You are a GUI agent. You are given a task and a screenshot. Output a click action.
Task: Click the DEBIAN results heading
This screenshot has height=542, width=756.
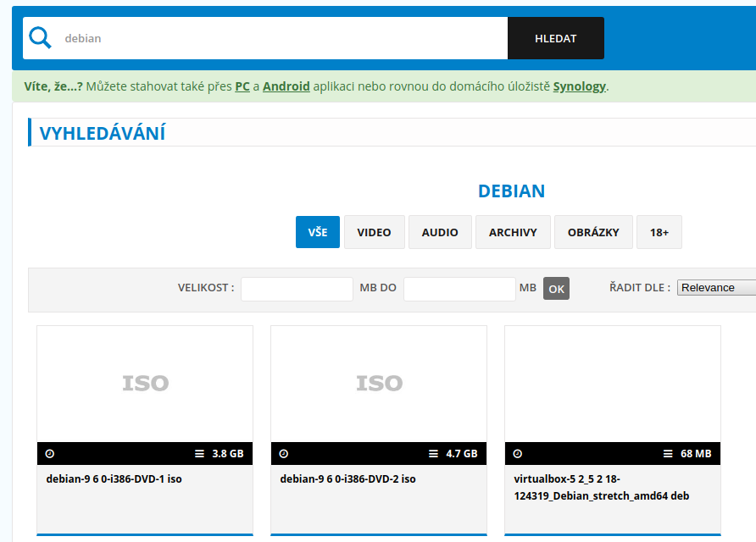(511, 191)
